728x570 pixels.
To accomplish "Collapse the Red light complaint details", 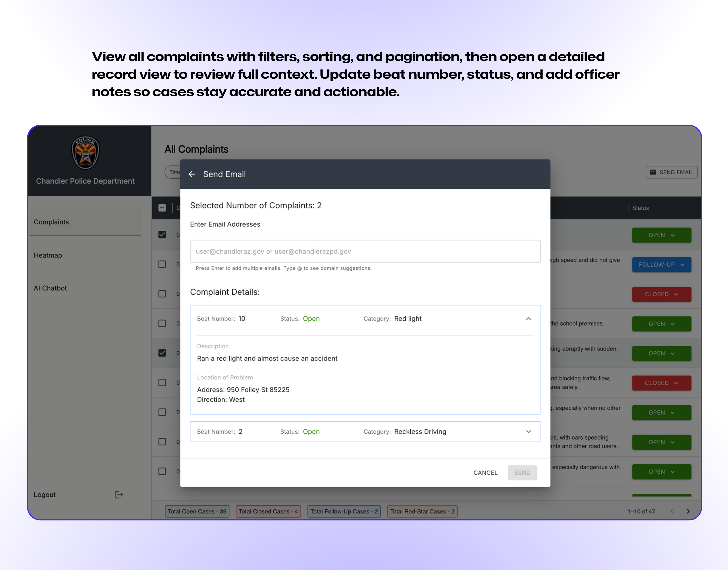I will point(528,319).
